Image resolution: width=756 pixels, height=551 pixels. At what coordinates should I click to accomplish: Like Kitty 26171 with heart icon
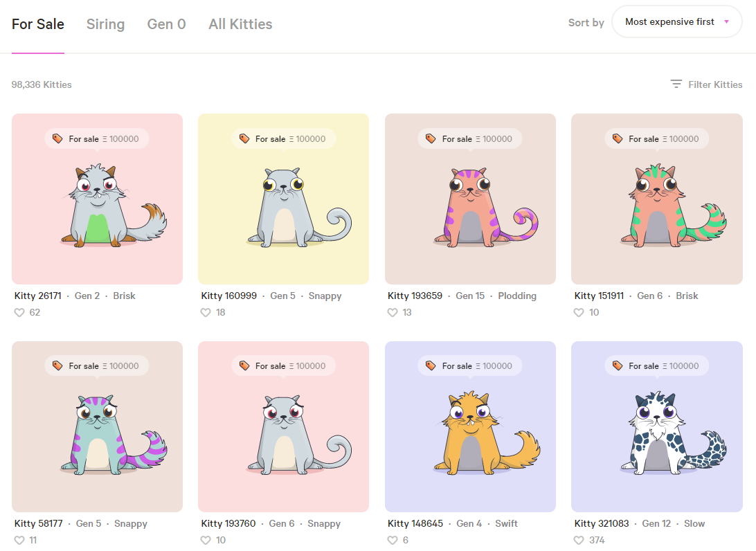[19, 312]
